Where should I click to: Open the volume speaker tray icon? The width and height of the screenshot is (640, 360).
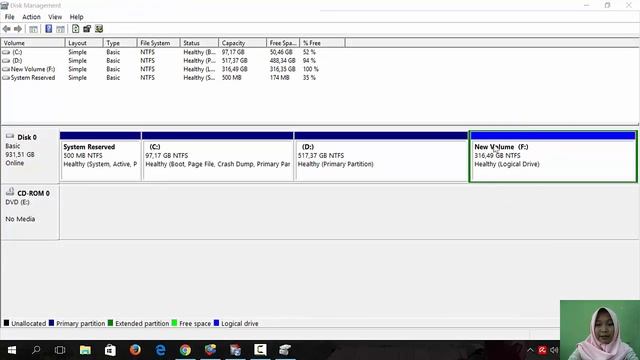tap(554, 350)
